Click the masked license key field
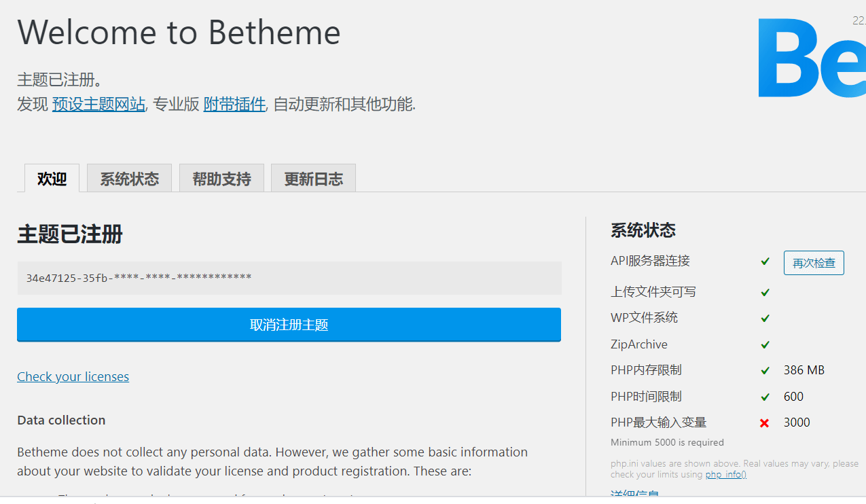 click(x=289, y=278)
